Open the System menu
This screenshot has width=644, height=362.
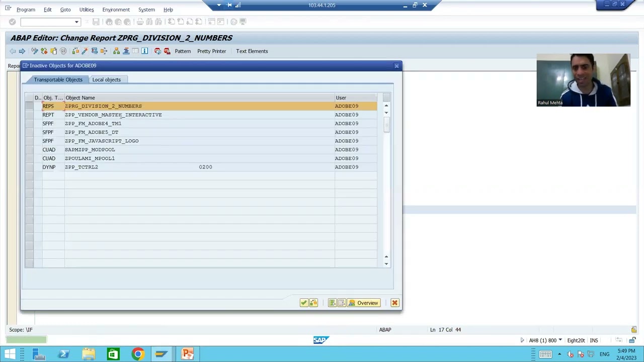[x=146, y=10]
